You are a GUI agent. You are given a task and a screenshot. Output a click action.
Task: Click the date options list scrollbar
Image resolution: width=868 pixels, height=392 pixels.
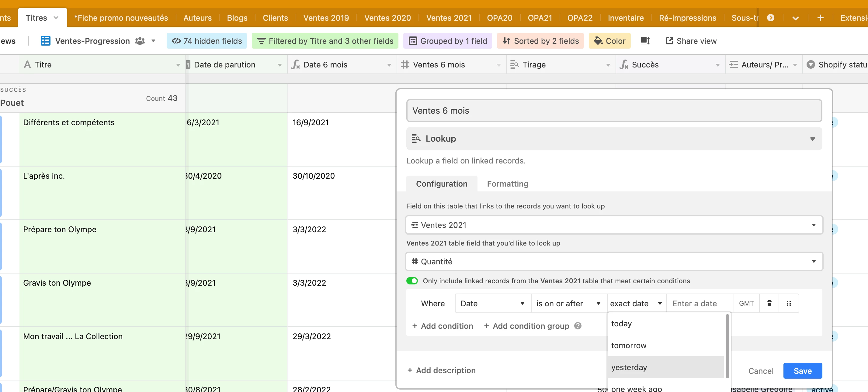[x=727, y=346]
